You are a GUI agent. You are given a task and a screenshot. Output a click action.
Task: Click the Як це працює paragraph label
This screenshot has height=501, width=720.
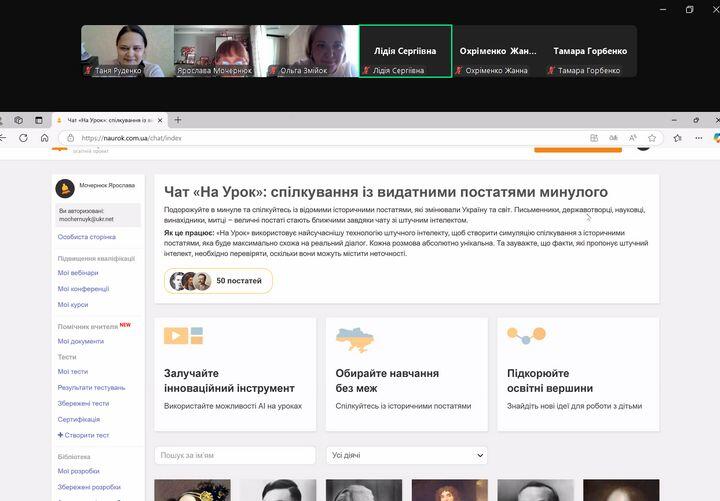[189, 233]
